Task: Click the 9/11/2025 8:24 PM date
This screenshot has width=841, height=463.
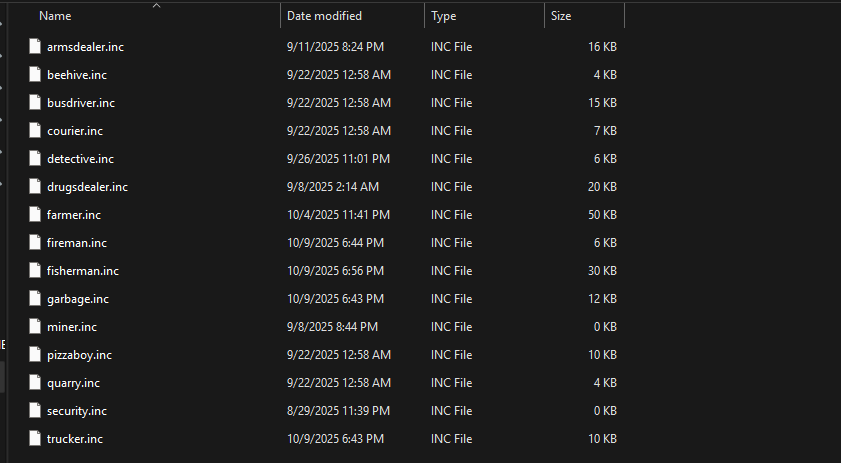Action: 335,47
